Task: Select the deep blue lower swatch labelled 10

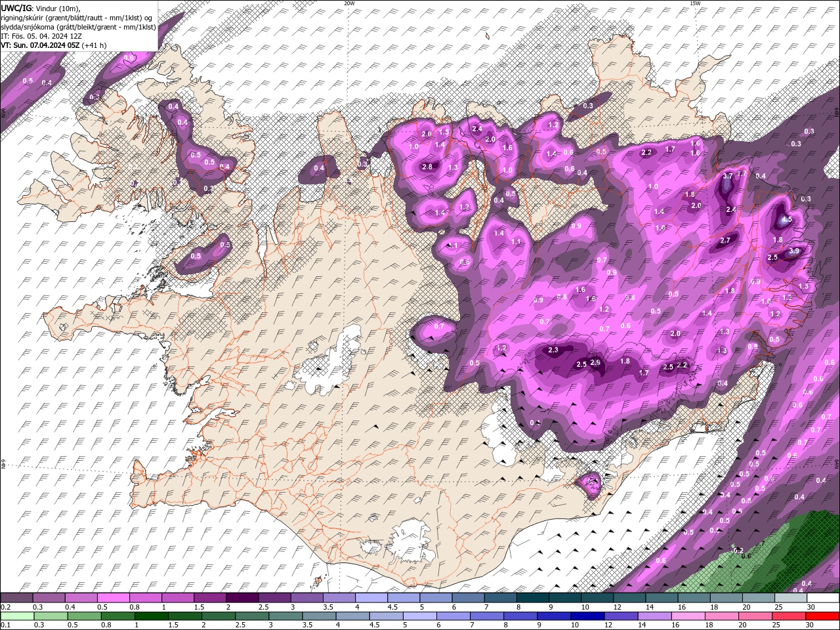Action: [588, 616]
